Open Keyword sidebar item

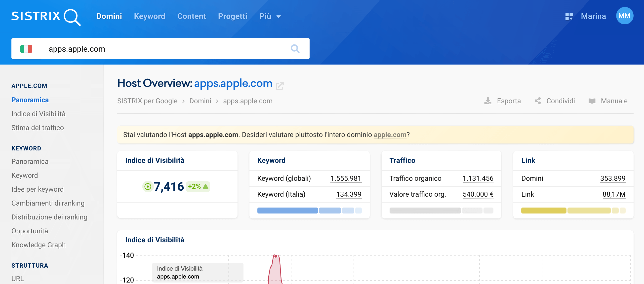(x=25, y=175)
